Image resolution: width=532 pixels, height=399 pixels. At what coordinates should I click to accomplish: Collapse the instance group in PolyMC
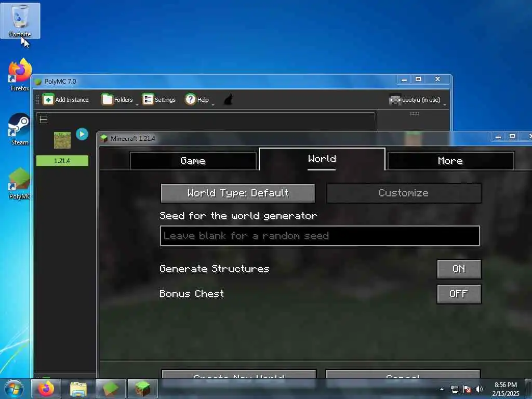click(x=44, y=119)
